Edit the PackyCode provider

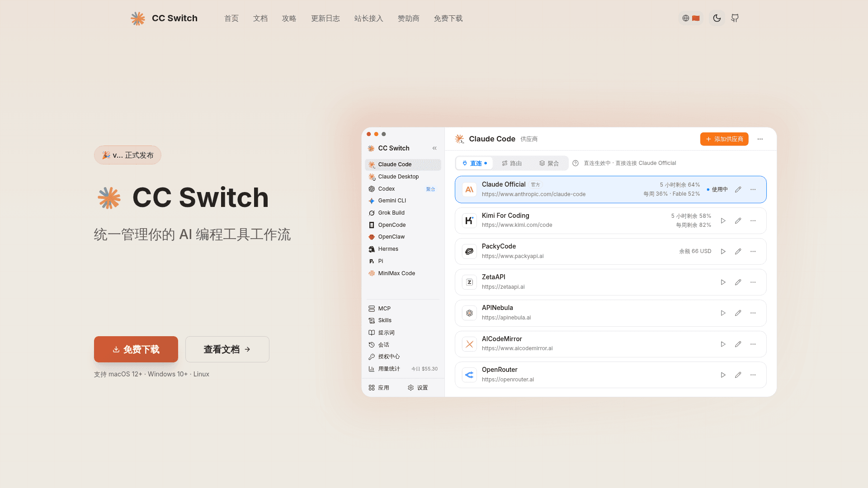[x=738, y=252]
